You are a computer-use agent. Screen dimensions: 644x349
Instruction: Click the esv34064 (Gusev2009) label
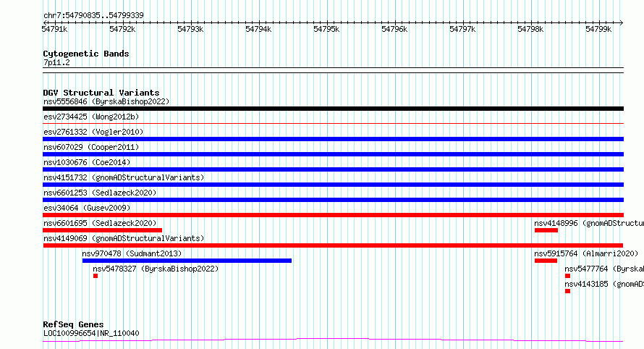[x=87, y=208]
